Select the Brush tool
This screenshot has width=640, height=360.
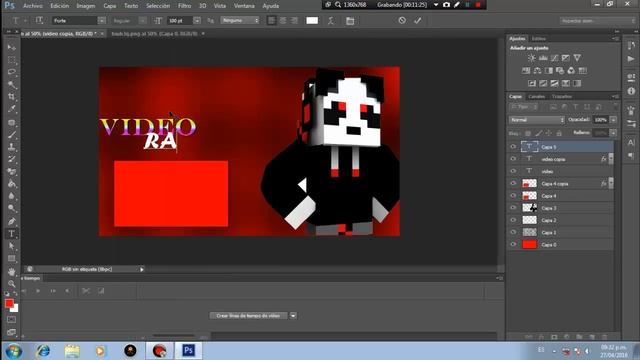click(x=11, y=134)
